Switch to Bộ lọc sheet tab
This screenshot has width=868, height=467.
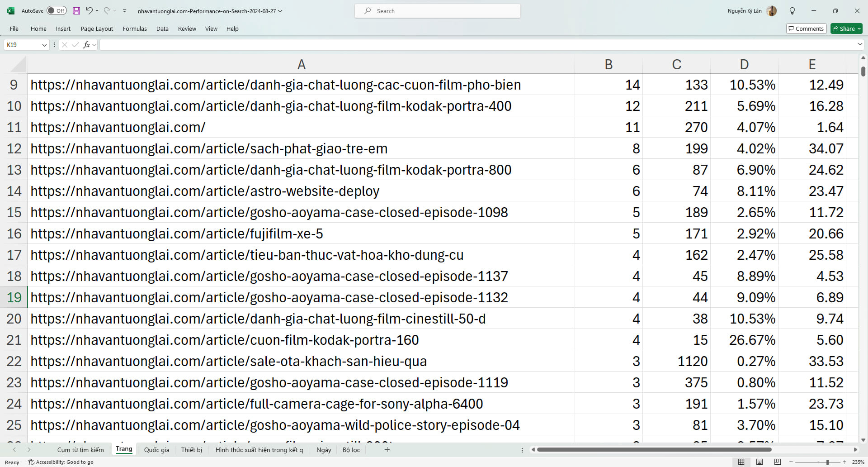(351, 450)
